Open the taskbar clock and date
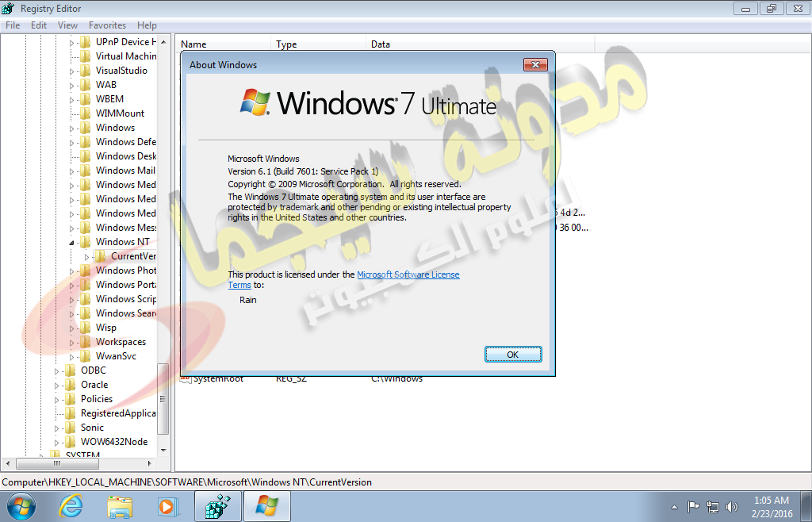Screen dimensions: 812x522 tap(772, 507)
